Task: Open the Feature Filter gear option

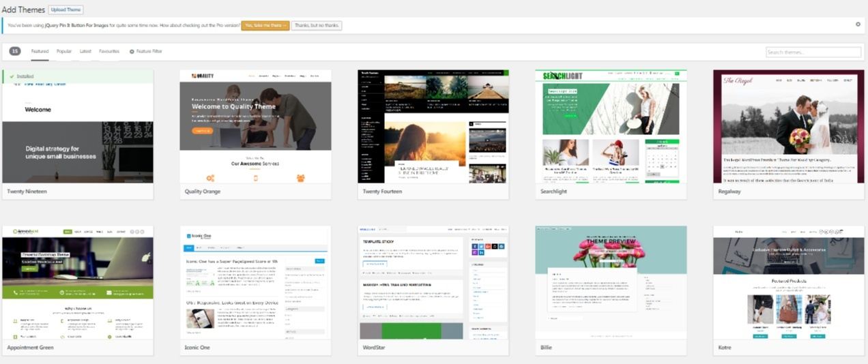Action: (x=146, y=51)
